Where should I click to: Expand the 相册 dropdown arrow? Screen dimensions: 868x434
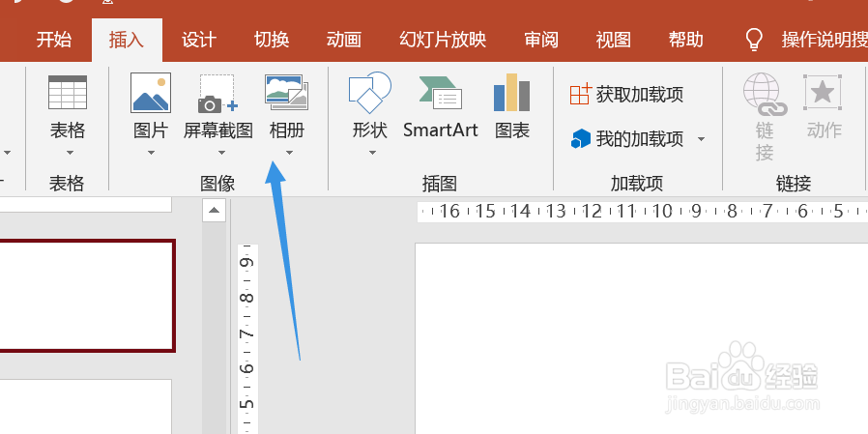pyautogui.click(x=289, y=153)
